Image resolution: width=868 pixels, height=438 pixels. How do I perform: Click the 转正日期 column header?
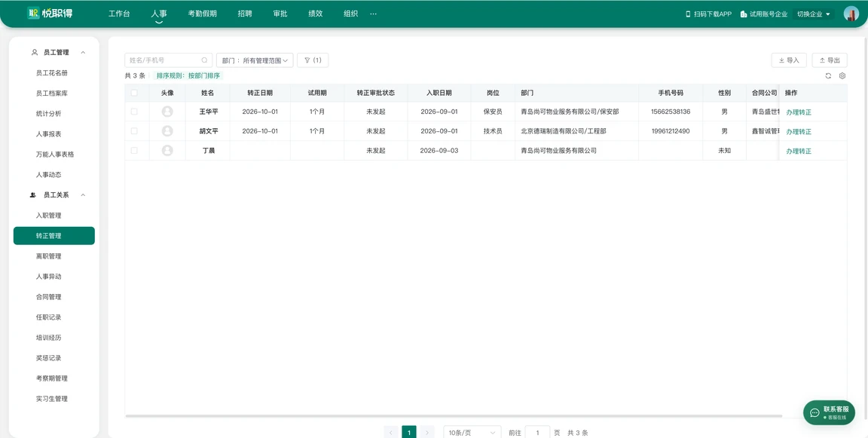[260, 93]
